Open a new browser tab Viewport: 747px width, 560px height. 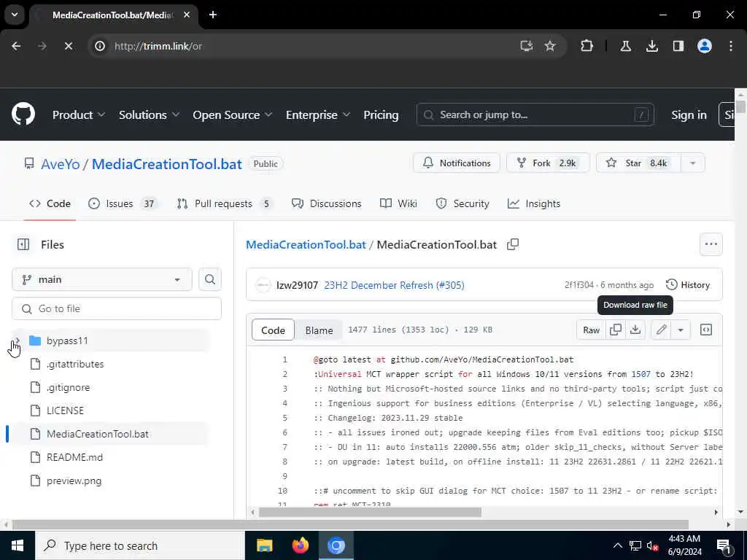[x=213, y=15]
